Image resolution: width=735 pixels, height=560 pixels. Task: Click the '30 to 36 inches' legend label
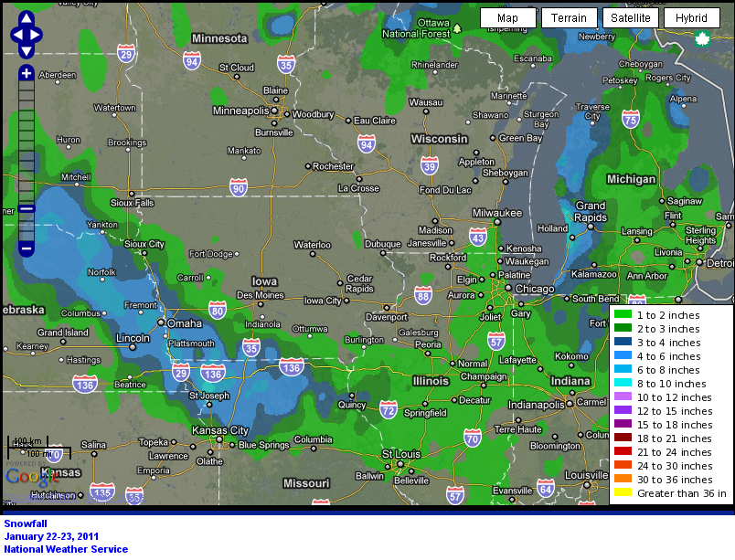(x=675, y=480)
